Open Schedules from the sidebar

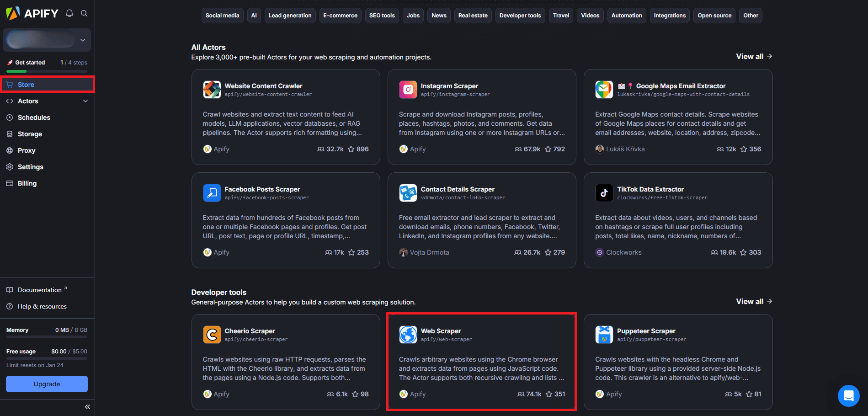tap(33, 117)
